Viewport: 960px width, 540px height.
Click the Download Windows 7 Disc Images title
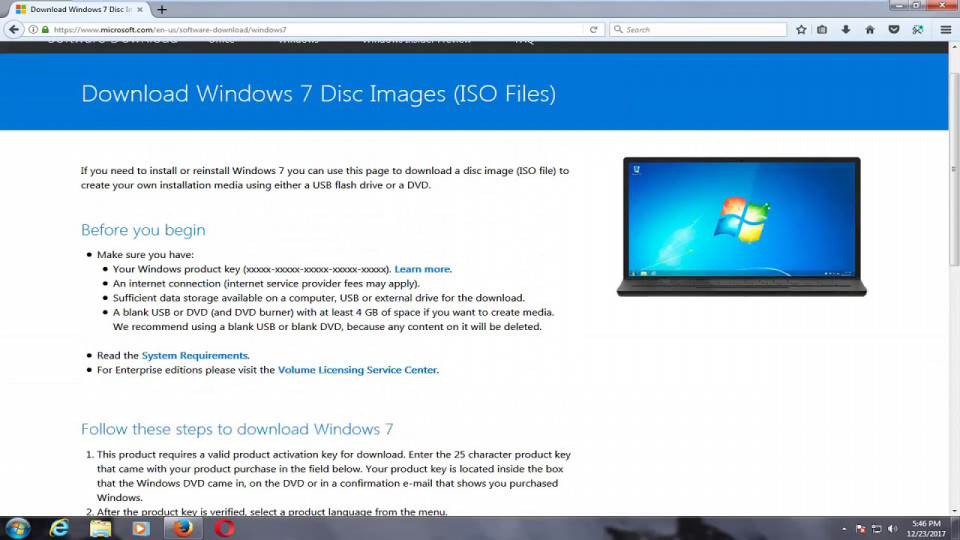318,94
